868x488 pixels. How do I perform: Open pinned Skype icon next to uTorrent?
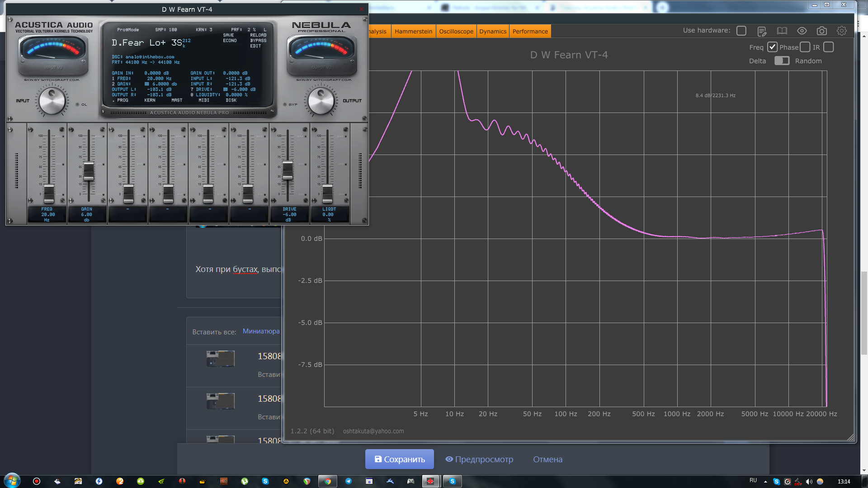tap(265, 481)
